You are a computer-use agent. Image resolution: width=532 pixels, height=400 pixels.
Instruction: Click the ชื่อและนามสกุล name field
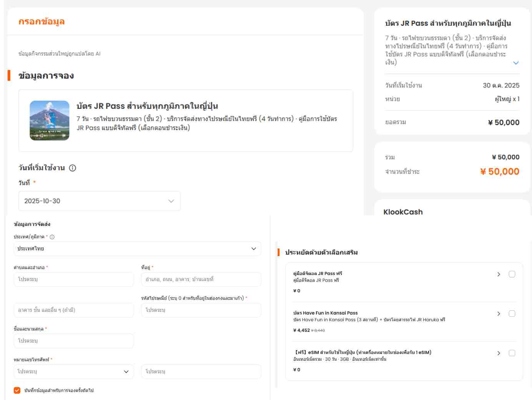click(73, 341)
